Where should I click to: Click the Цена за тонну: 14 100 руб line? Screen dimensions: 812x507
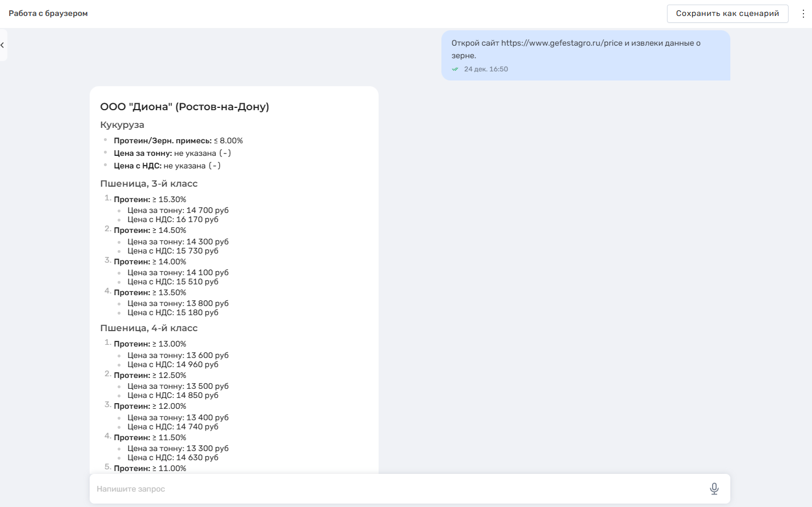pyautogui.click(x=178, y=273)
